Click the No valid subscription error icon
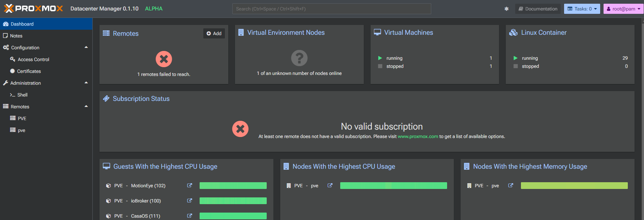This screenshot has height=220, width=644. [x=240, y=129]
